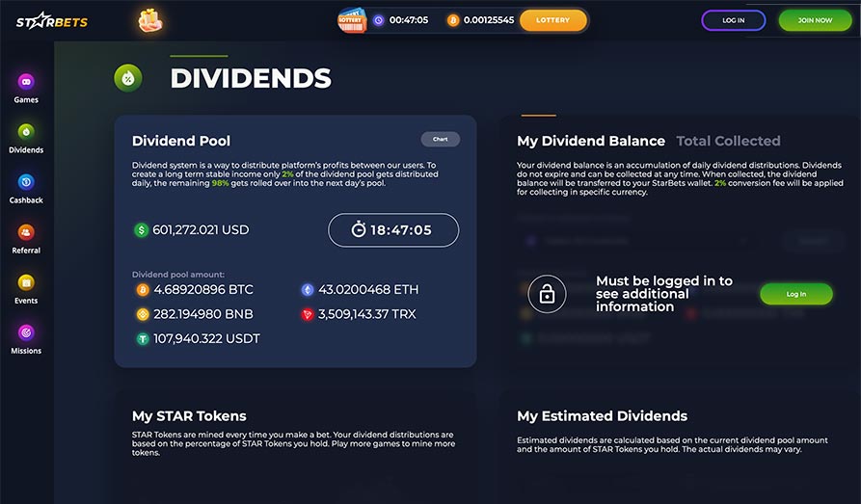Click the LOG IN button in header
This screenshot has width=861, height=504.
(x=733, y=20)
